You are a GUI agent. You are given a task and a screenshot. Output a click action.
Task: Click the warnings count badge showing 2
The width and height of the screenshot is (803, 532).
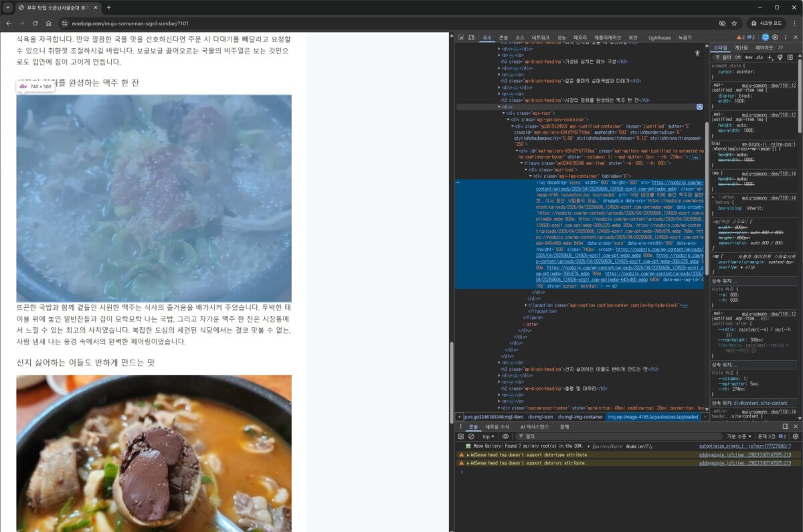click(x=741, y=37)
